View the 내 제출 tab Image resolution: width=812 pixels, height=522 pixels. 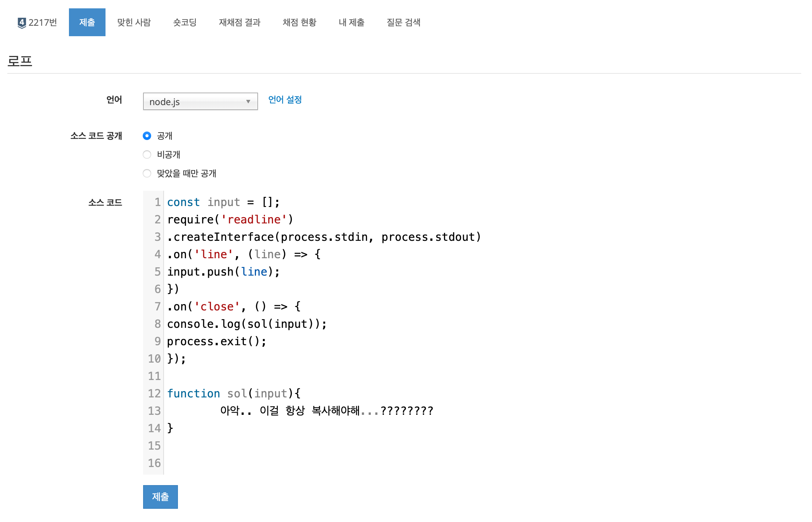point(351,23)
